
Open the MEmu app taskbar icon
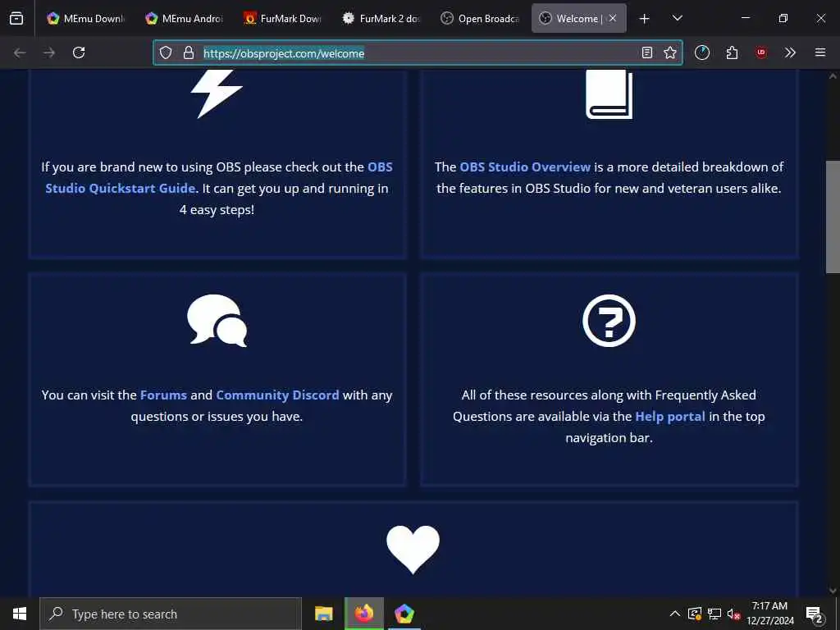point(404,614)
